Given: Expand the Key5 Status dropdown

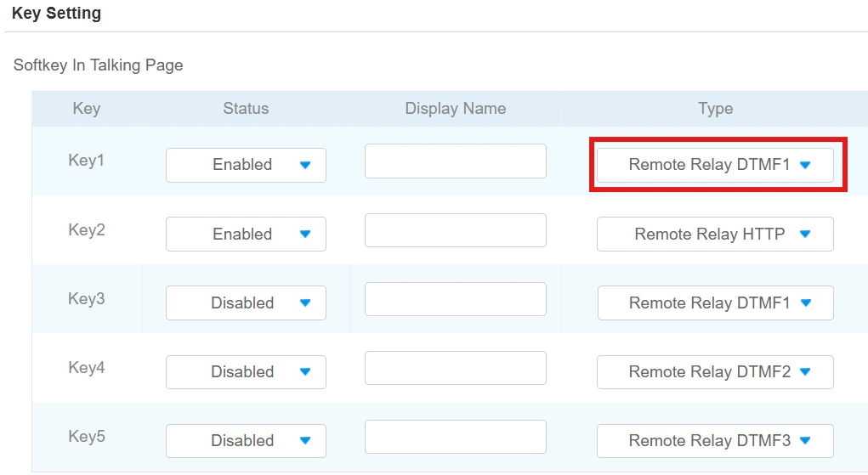Looking at the screenshot, I should [x=246, y=440].
